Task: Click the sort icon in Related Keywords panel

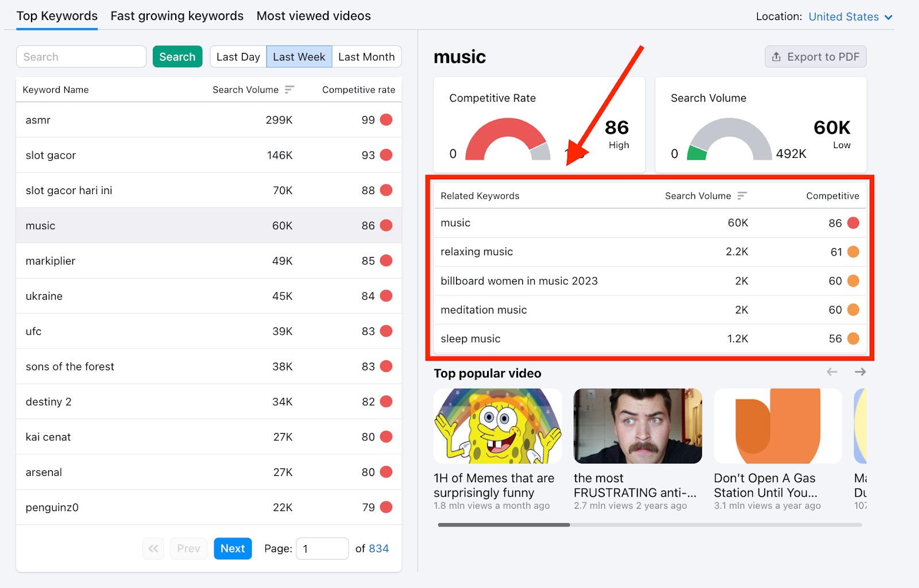Action: click(x=743, y=196)
